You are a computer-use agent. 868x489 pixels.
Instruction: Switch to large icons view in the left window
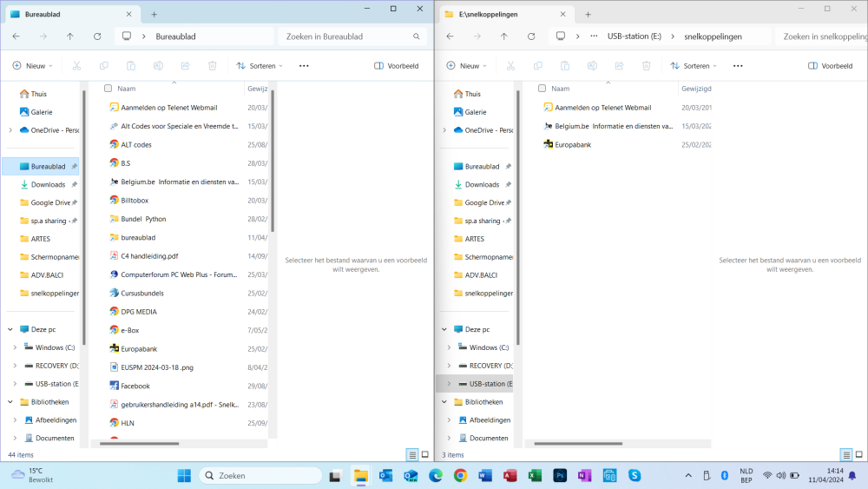pos(424,454)
